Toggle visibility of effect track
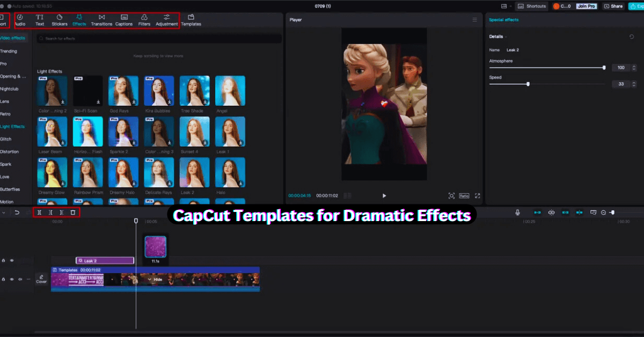Screen dimensions: 644x337 tap(12, 260)
